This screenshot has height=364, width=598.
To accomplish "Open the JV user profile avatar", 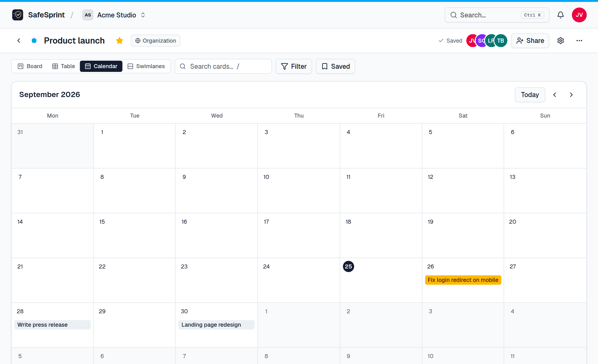I will coord(579,15).
